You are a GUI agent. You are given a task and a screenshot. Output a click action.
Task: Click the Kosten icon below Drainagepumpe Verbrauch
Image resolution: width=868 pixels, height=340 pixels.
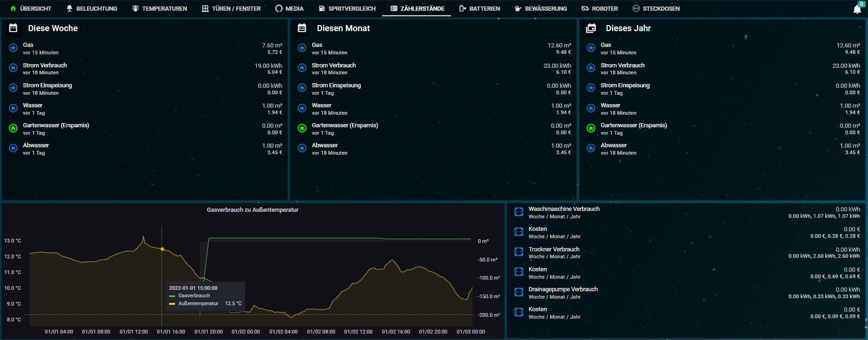click(519, 312)
